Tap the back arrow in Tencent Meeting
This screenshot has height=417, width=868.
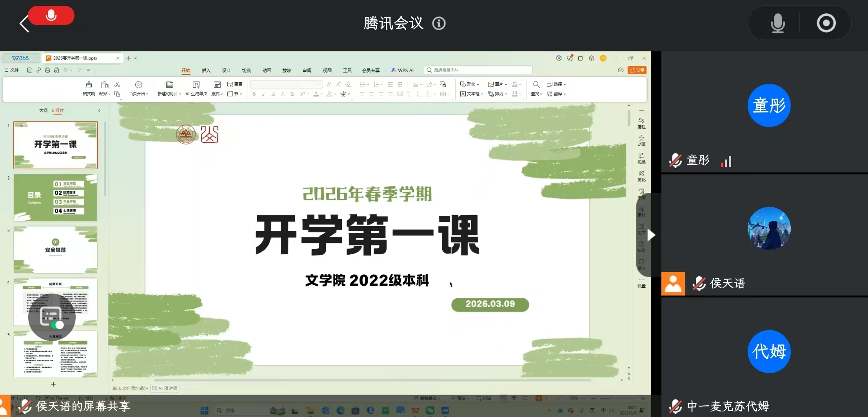tap(24, 24)
